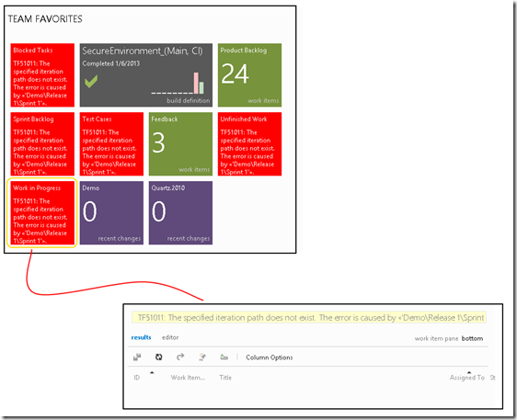517x420 pixels.
Task: Click the email query results icon
Action: [x=202, y=358]
